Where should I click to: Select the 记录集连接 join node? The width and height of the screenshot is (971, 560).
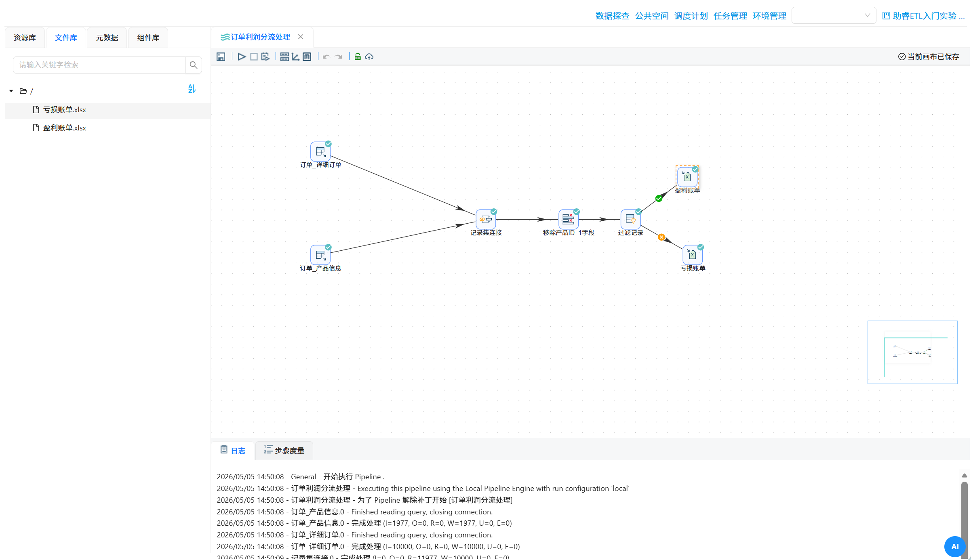[x=486, y=220]
